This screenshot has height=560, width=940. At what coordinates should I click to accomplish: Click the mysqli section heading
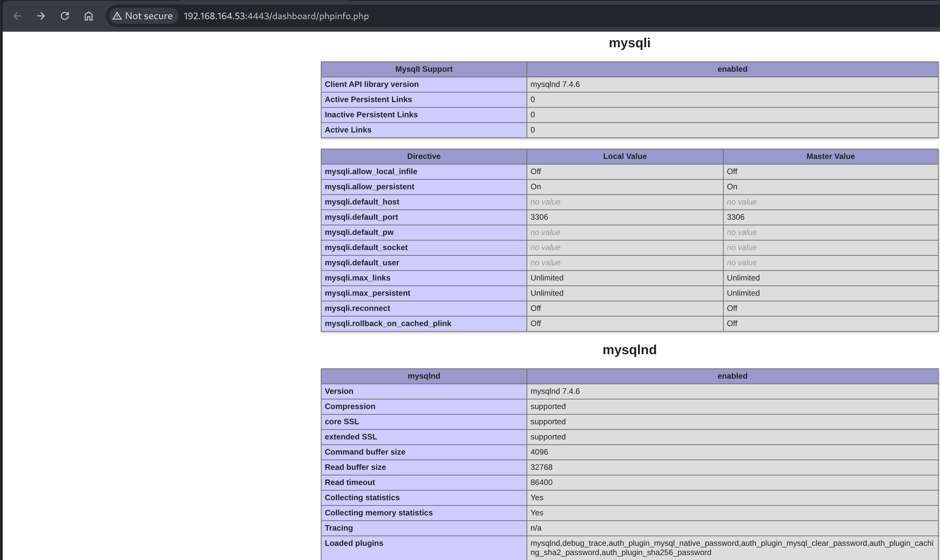click(629, 43)
